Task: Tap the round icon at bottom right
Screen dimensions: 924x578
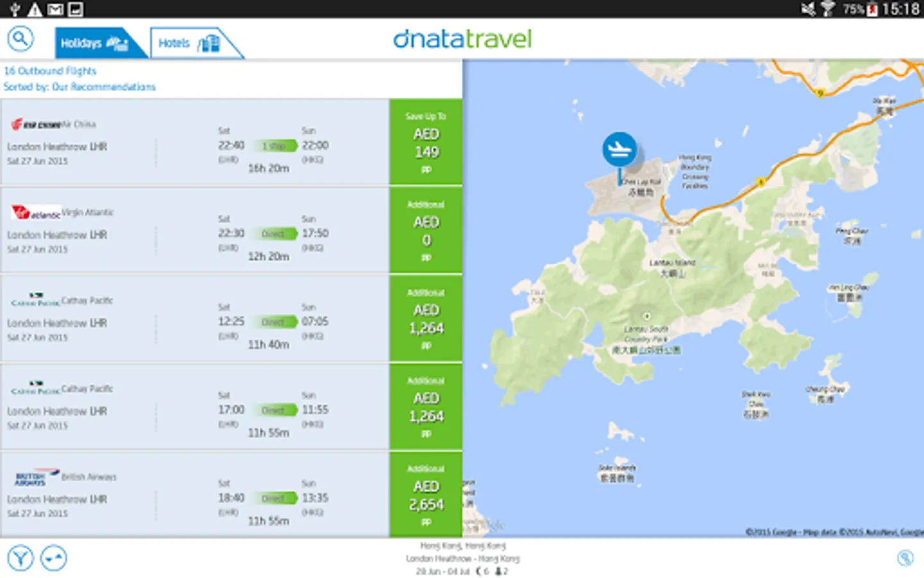Action: click(x=905, y=558)
